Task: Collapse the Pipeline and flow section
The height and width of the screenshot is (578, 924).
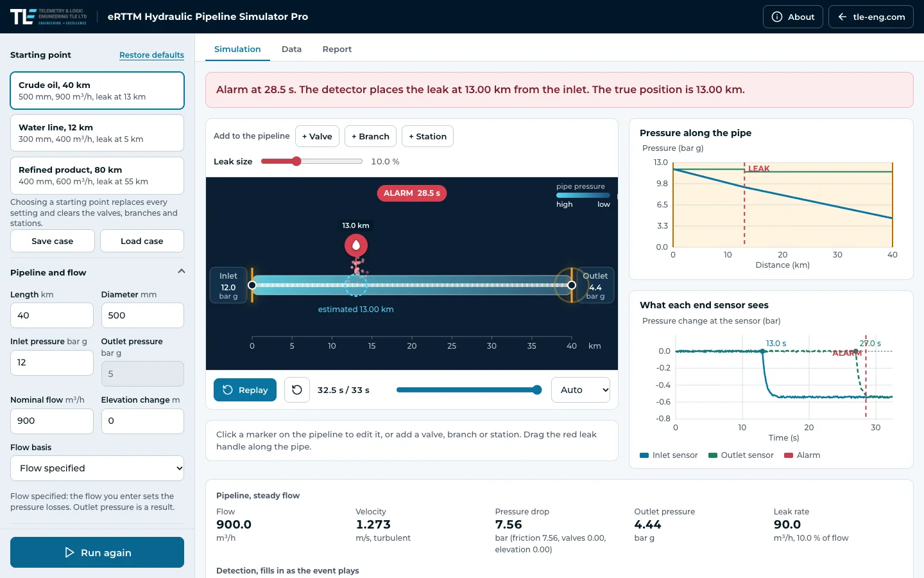Action: [x=182, y=272]
